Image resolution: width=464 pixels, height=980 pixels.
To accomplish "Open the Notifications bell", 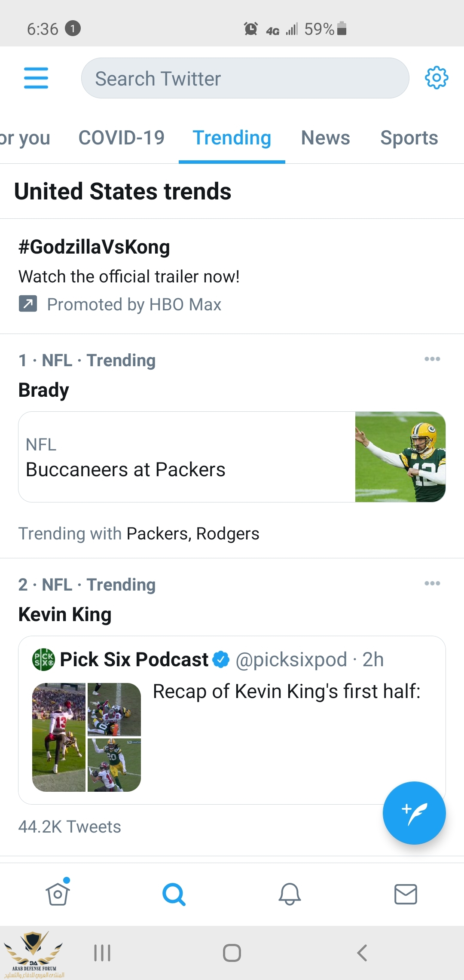I will coord(290,894).
